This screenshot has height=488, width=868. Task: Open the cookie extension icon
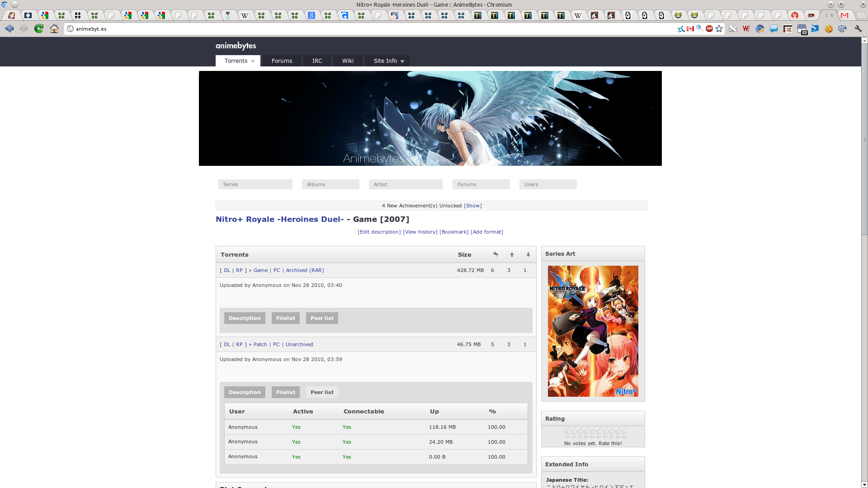[x=829, y=29]
